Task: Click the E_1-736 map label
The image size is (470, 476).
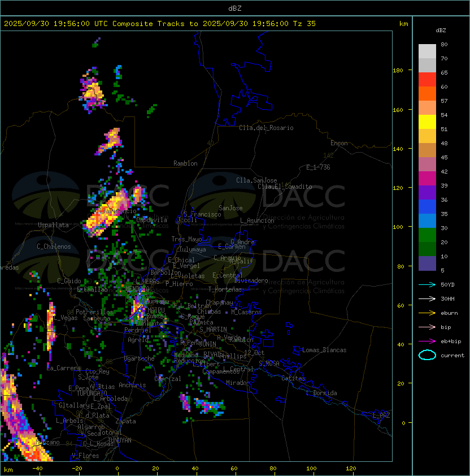Action: pyautogui.click(x=318, y=167)
